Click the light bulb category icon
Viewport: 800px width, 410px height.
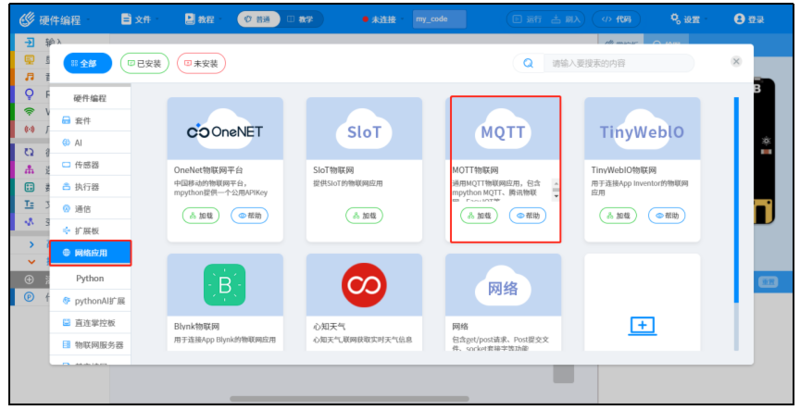point(30,94)
